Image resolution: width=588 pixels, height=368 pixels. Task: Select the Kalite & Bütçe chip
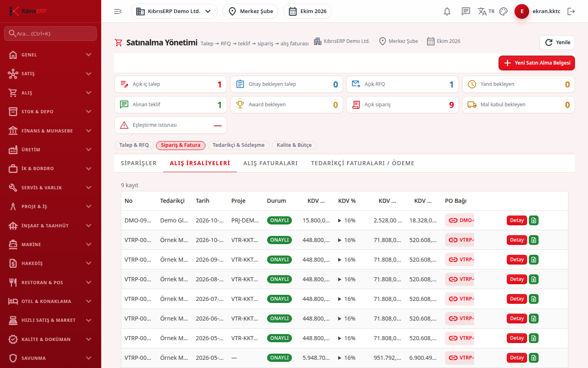[294, 145]
